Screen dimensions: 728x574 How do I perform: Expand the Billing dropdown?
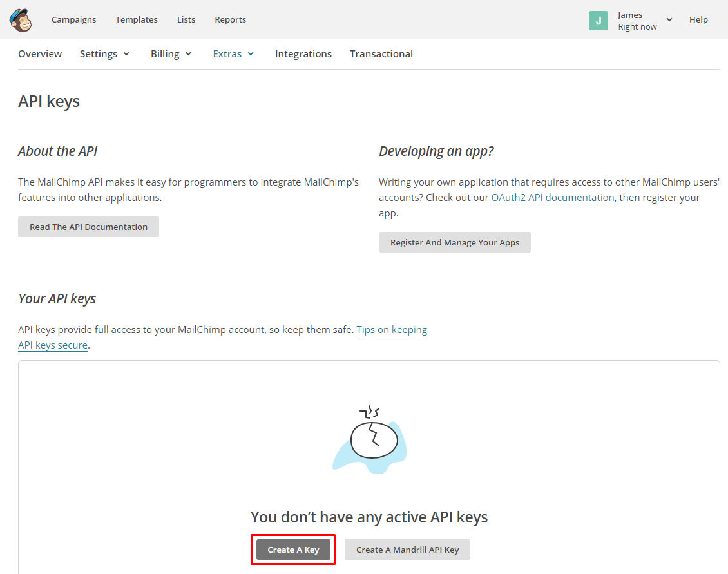171,54
